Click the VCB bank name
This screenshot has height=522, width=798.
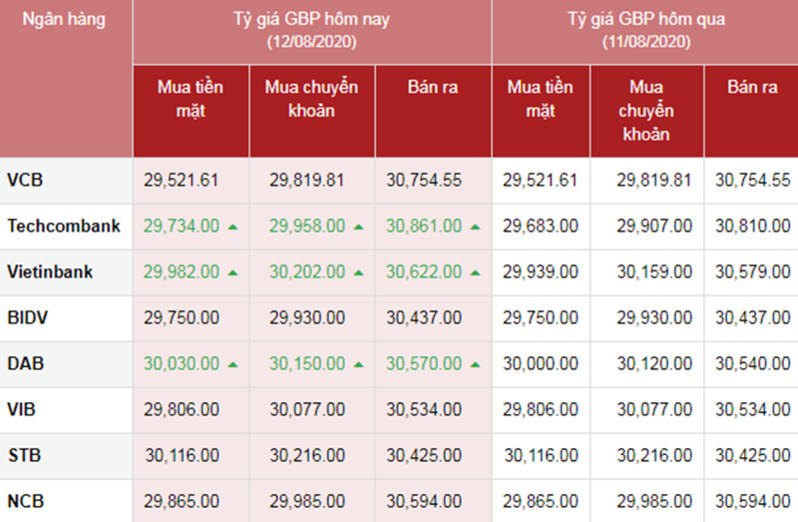[x=25, y=181]
